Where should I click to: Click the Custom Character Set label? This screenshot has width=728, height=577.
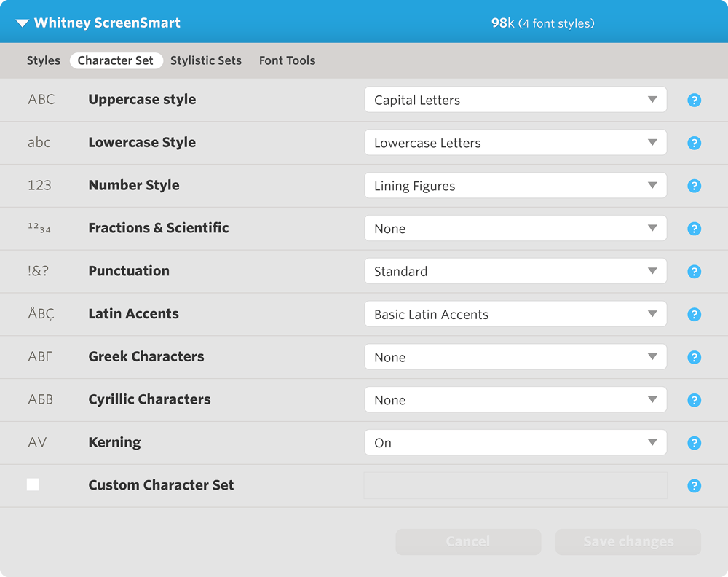tap(161, 485)
